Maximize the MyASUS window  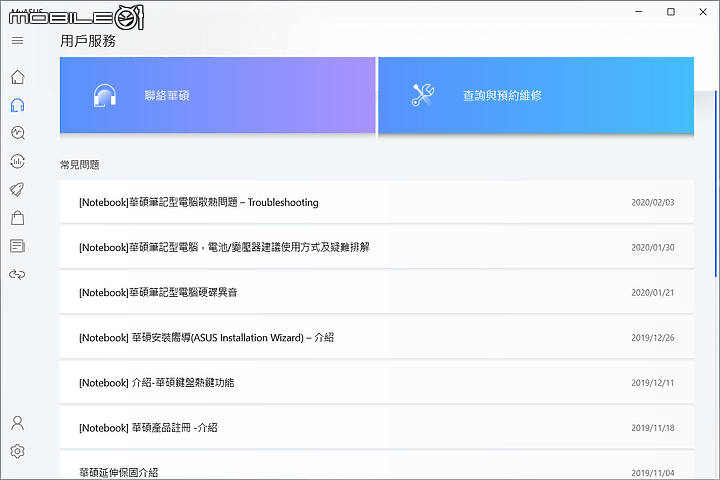tap(671, 11)
